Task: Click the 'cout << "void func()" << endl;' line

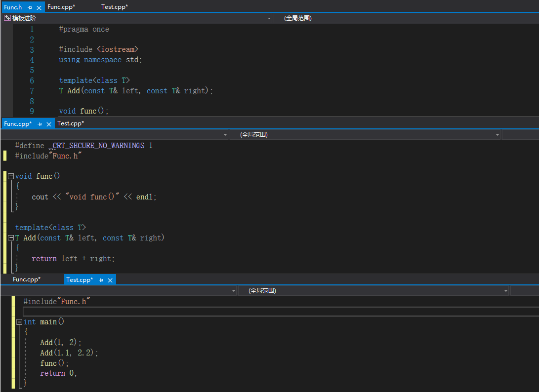Action: point(94,197)
